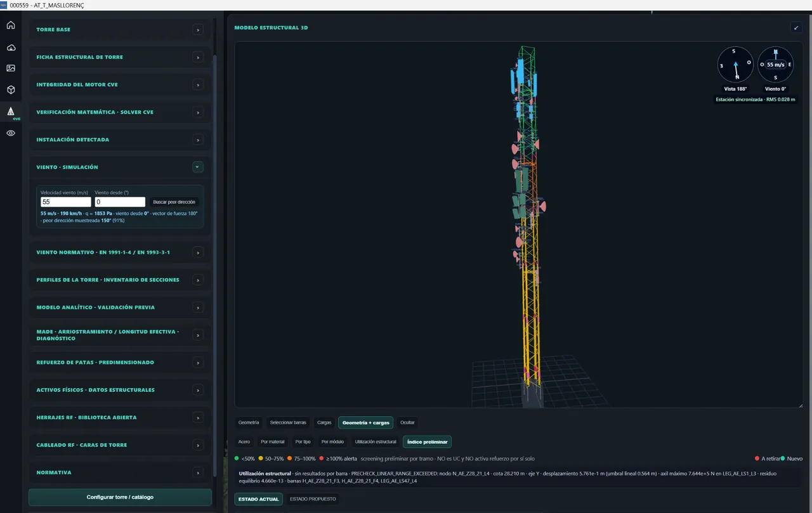Collapse the Viento Simulación section
Image resolution: width=812 pixels, height=513 pixels.
197,167
